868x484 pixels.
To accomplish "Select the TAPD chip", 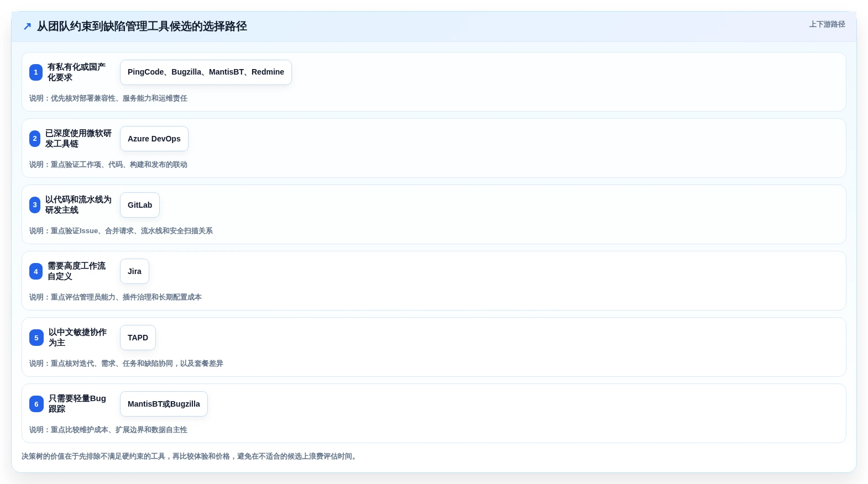I will tap(138, 338).
